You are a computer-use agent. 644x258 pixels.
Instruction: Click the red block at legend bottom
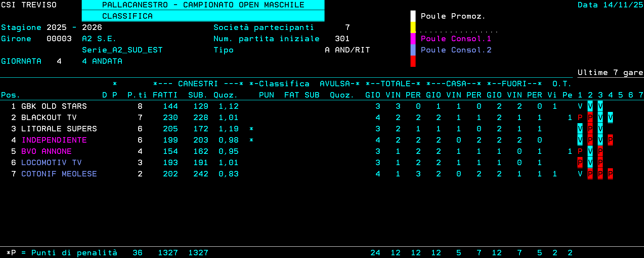click(x=413, y=61)
